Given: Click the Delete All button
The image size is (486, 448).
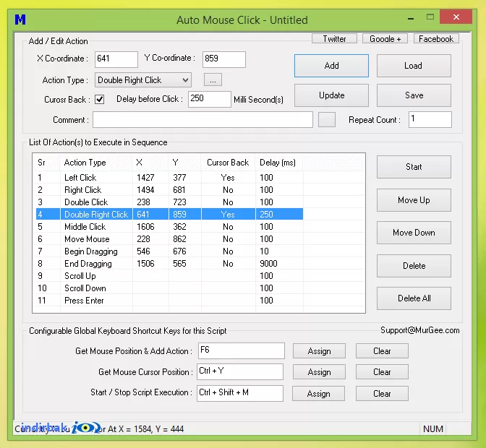Looking at the screenshot, I should click(x=414, y=298).
